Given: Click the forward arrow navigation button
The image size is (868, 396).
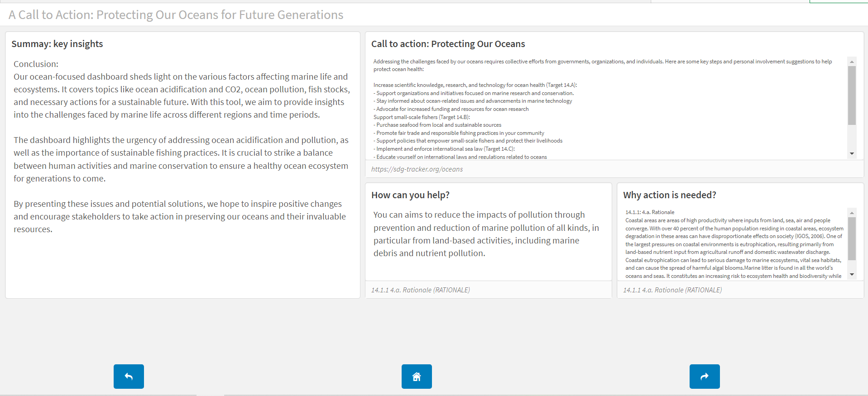Looking at the screenshot, I should 705,376.
